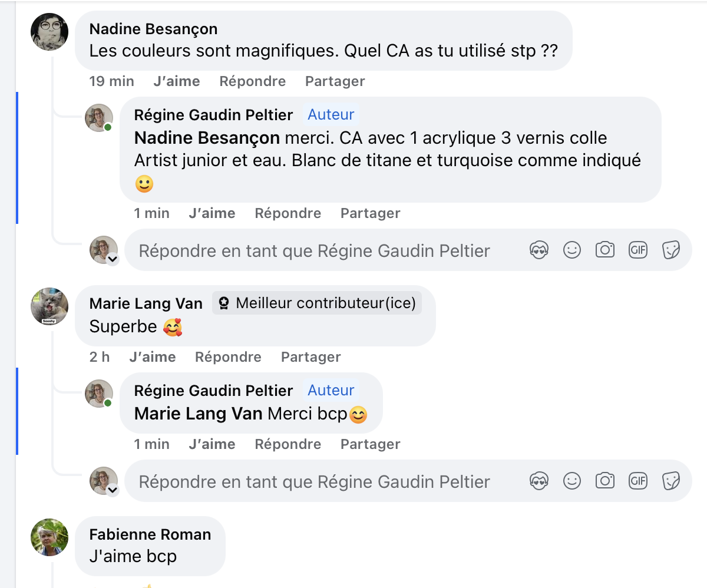Open GIF picker in second reply box
707x588 pixels.
pos(638,481)
